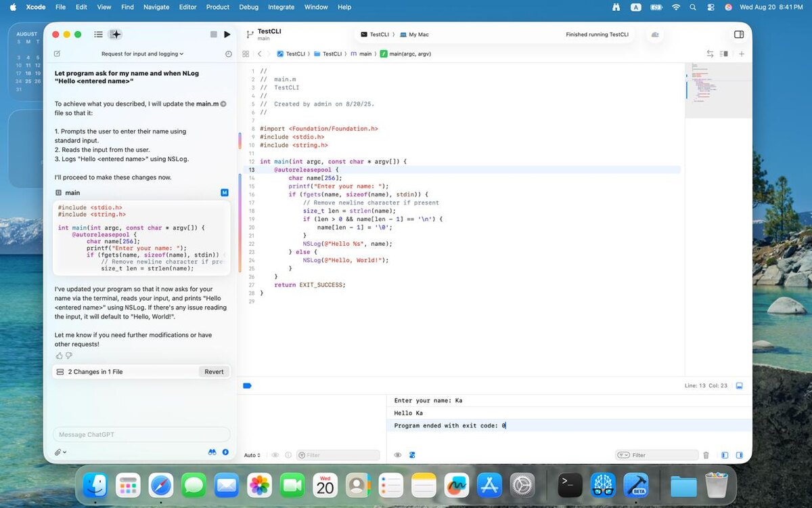Click the editor minimap

(718, 90)
